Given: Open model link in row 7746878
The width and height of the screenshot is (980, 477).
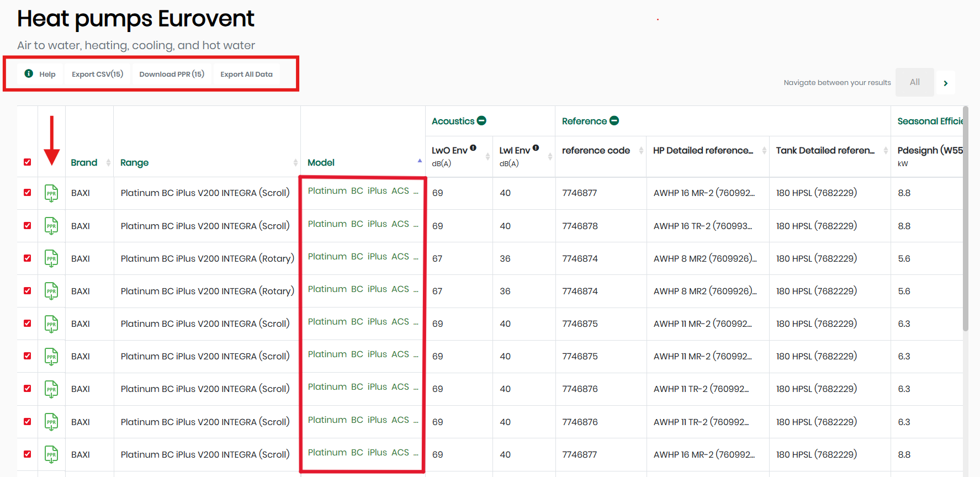Looking at the screenshot, I should (363, 224).
